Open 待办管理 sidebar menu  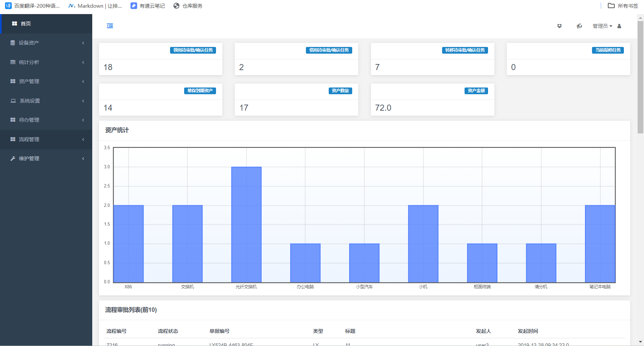coord(46,120)
